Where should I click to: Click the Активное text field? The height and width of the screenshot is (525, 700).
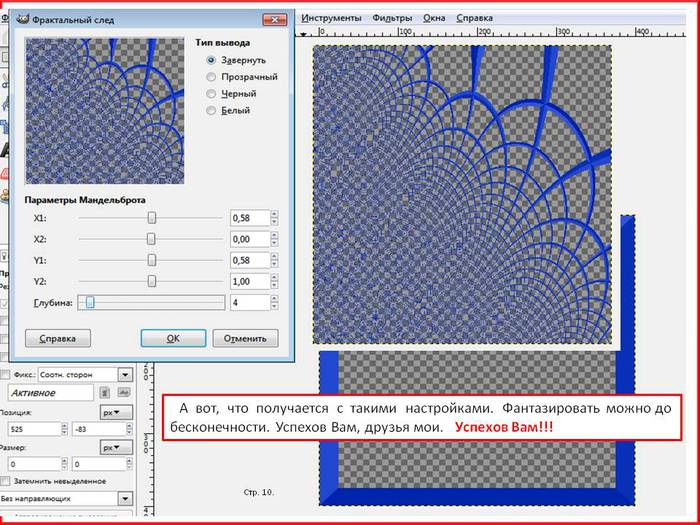click(x=51, y=393)
